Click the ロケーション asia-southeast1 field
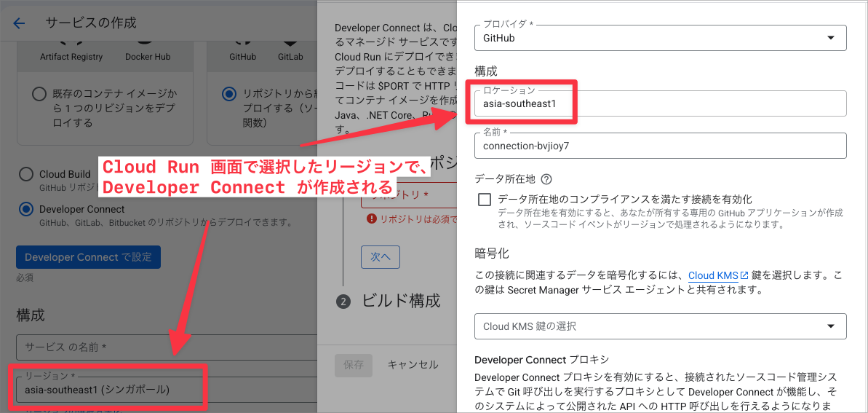 661,103
